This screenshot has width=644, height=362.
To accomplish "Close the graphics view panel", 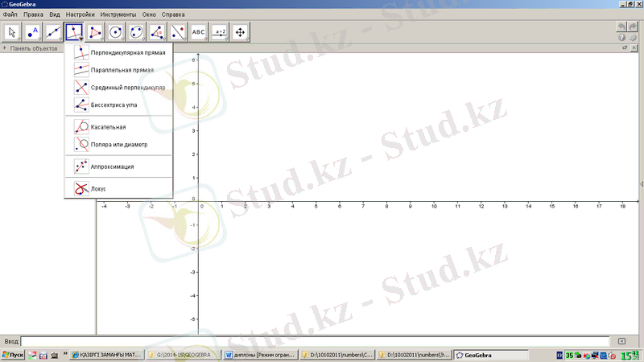I will [634, 48].
